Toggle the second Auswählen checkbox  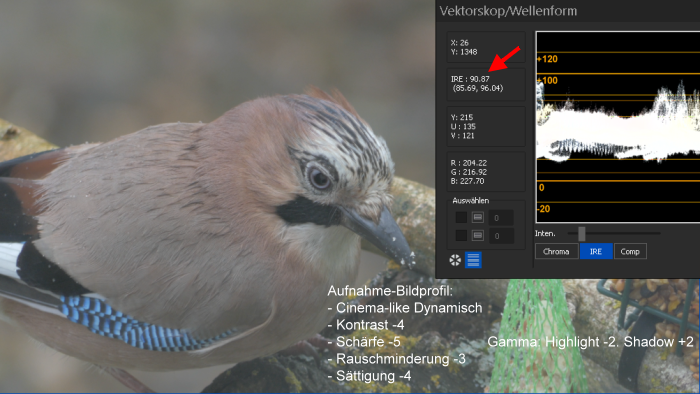tap(461, 236)
